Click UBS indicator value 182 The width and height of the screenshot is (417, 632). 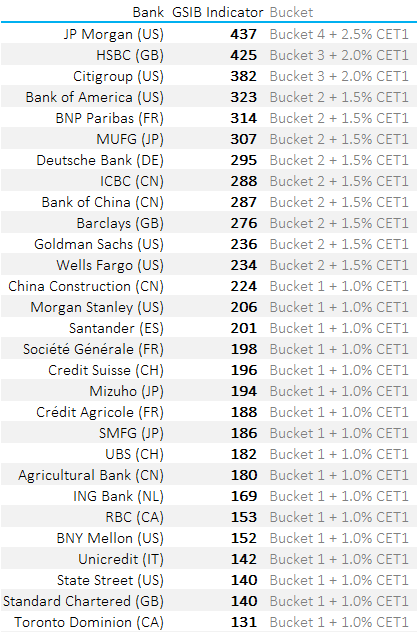tap(243, 454)
